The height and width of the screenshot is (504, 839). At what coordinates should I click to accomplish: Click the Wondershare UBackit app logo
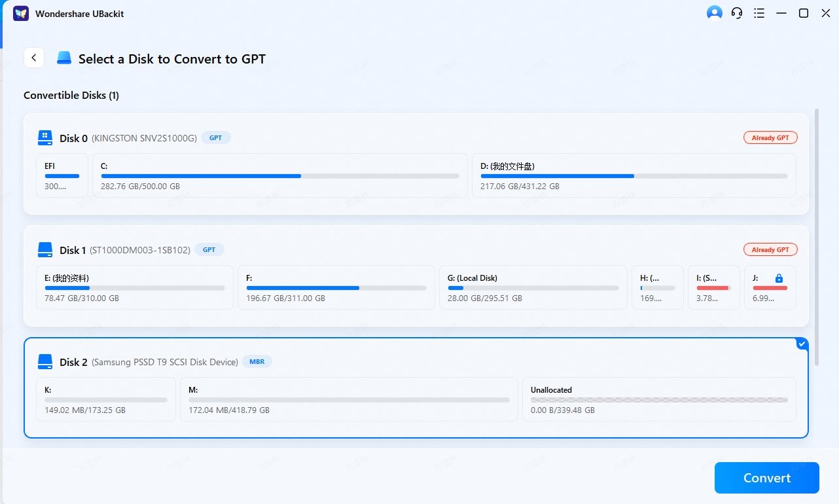pos(21,13)
